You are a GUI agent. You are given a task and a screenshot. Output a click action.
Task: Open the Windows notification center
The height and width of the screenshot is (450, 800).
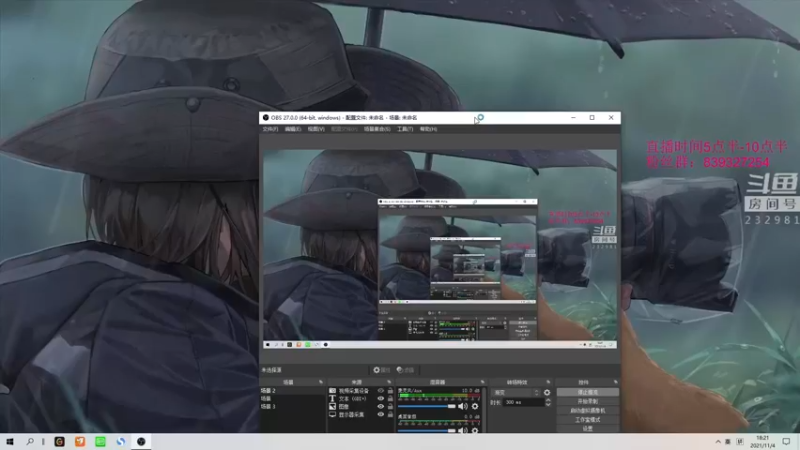[x=786, y=441]
